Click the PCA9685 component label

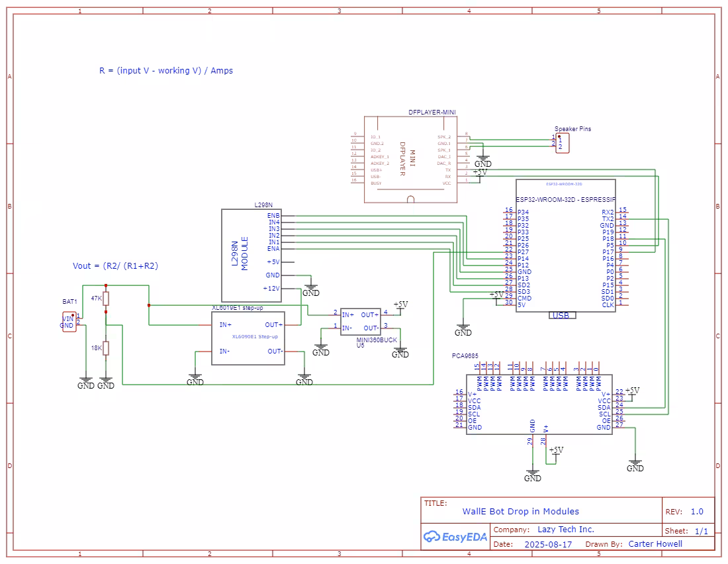point(465,356)
